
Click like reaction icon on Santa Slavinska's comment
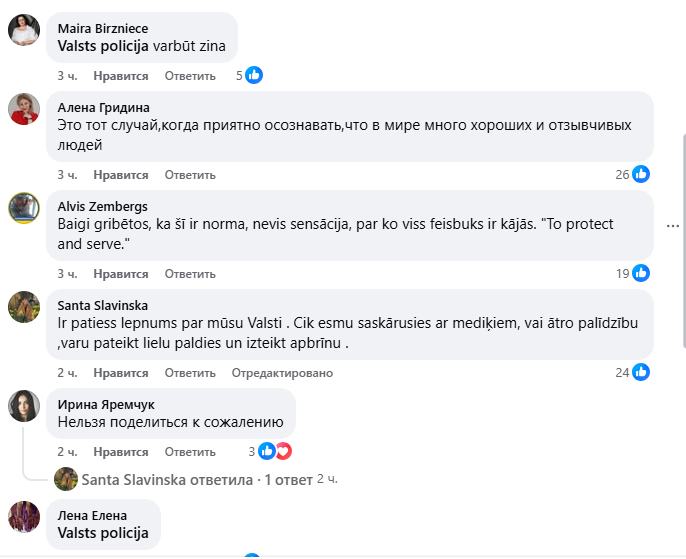coord(641,372)
